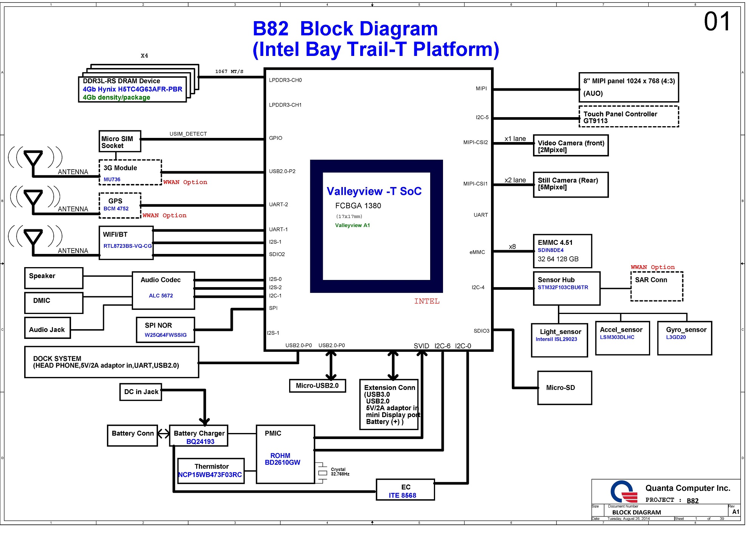Click the Valleyview-T SoC chip graphic
Image resolution: width=756 pixels, height=535 pixels.
(376, 226)
